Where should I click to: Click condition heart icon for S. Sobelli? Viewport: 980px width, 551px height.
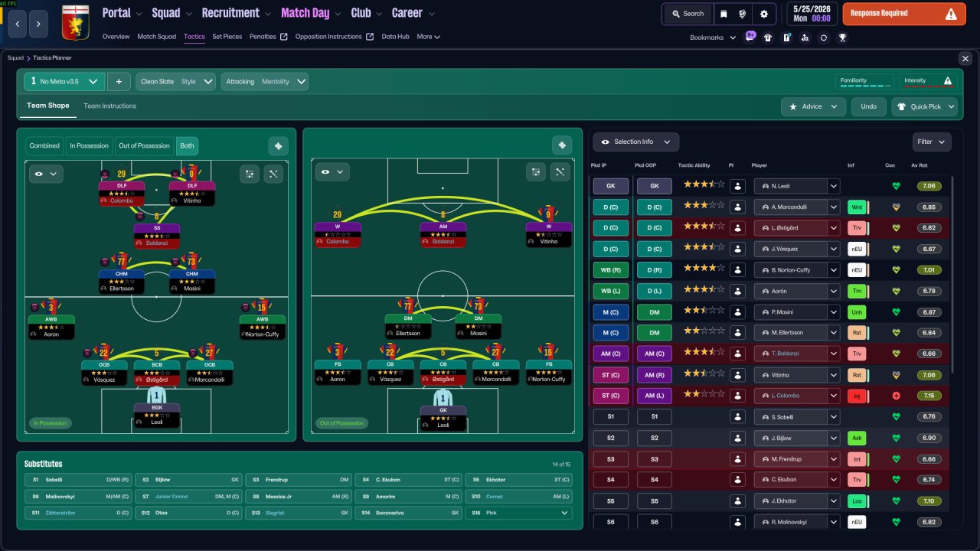(896, 416)
